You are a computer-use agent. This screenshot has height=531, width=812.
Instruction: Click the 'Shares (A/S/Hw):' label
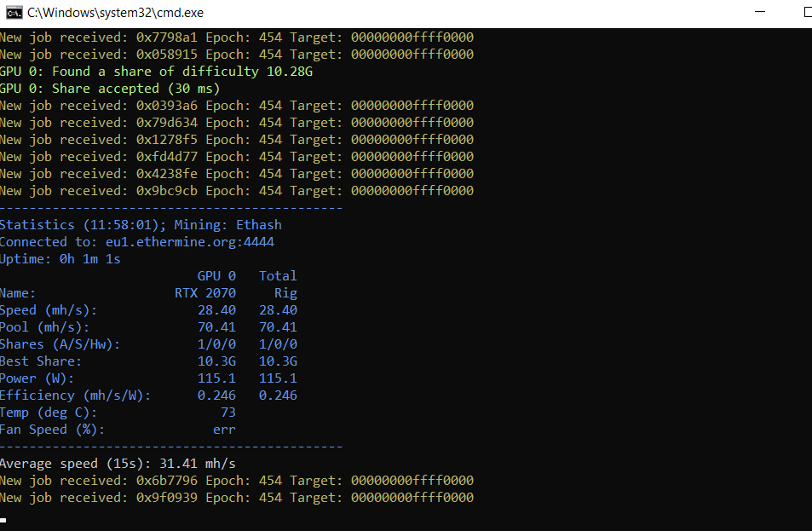[60, 344]
